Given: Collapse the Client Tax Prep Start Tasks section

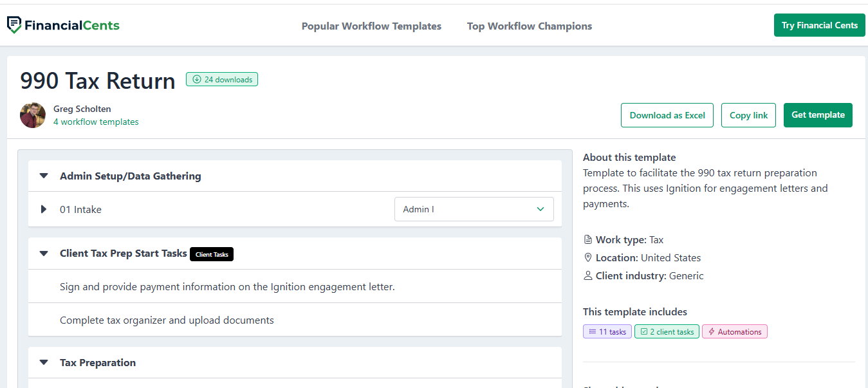Looking at the screenshot, I should [44, 254].
